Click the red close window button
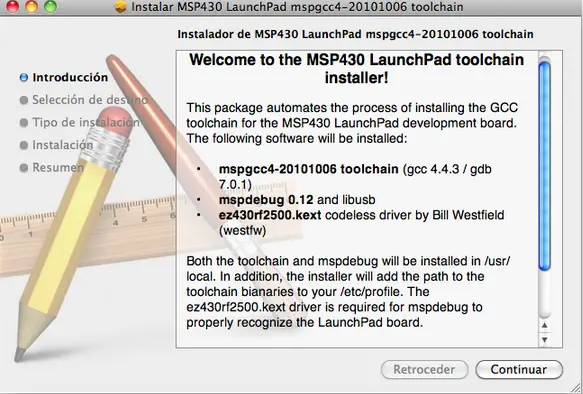Viewport: 583px width, 394px height. [12, 6]
